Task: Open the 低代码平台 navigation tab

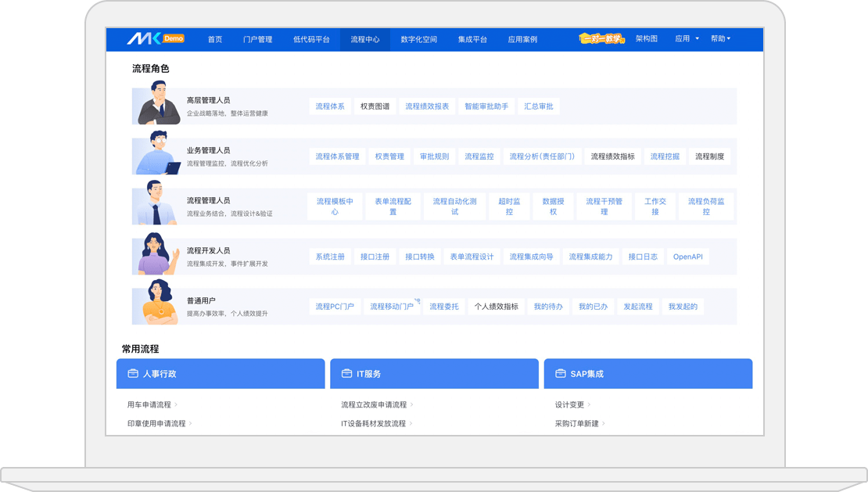Action: coord(311,39)
